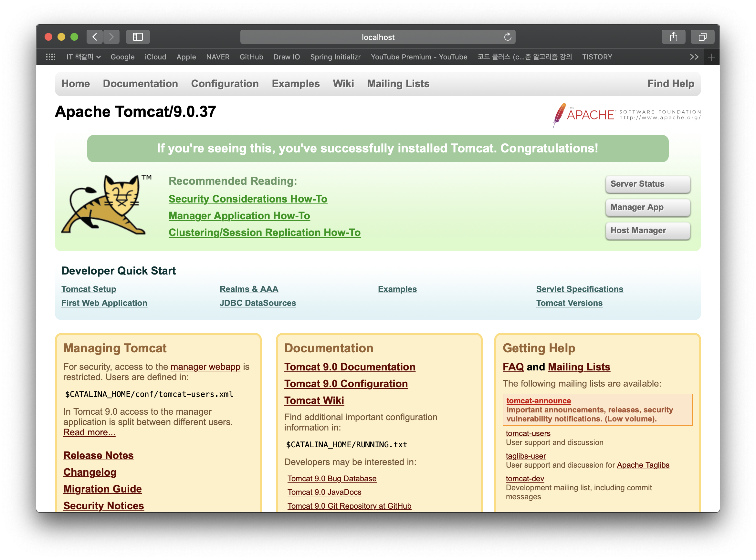The height and width of the screenshot is (560, 756).
Task: Open Documentation in top navigation
Action: tap(140, 84)
